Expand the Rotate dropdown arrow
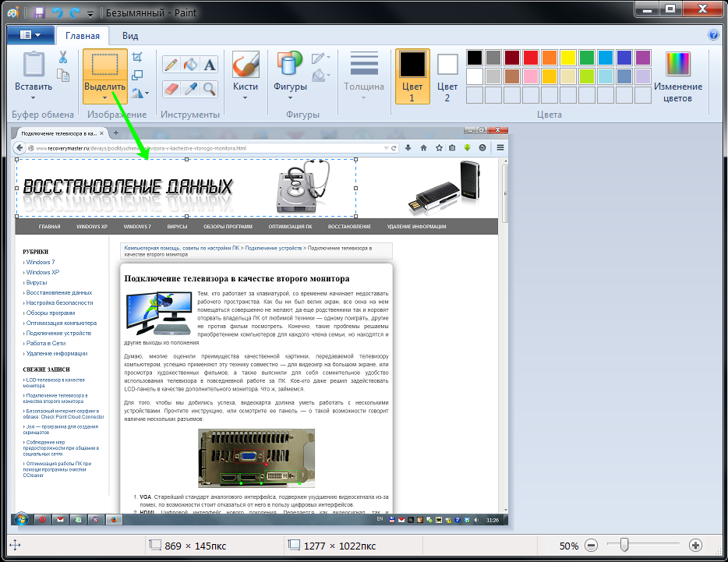 [147, 93]
